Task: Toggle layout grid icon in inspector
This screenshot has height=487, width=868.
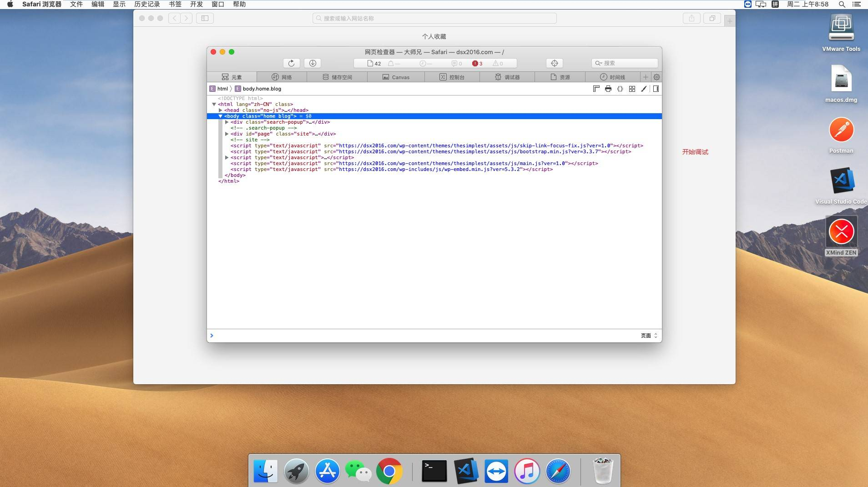Action: point(632,89)
